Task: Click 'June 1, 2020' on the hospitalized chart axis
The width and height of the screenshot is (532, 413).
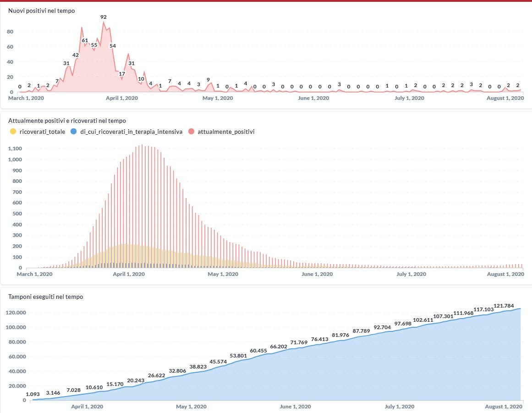Action: pyautogui.click(x=316, y=274)
